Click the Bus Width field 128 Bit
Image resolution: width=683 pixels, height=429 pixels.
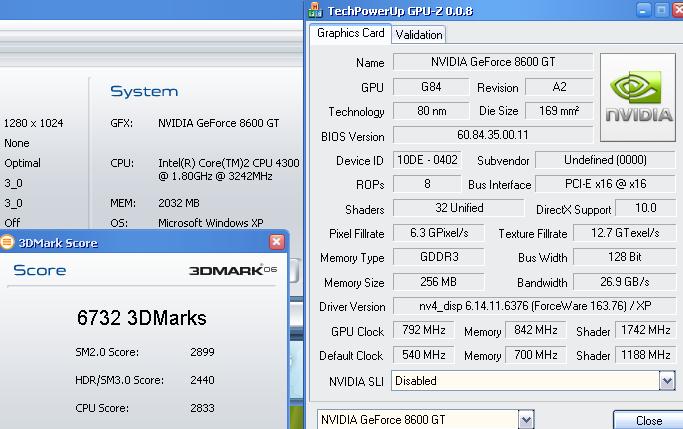[625, 257]
